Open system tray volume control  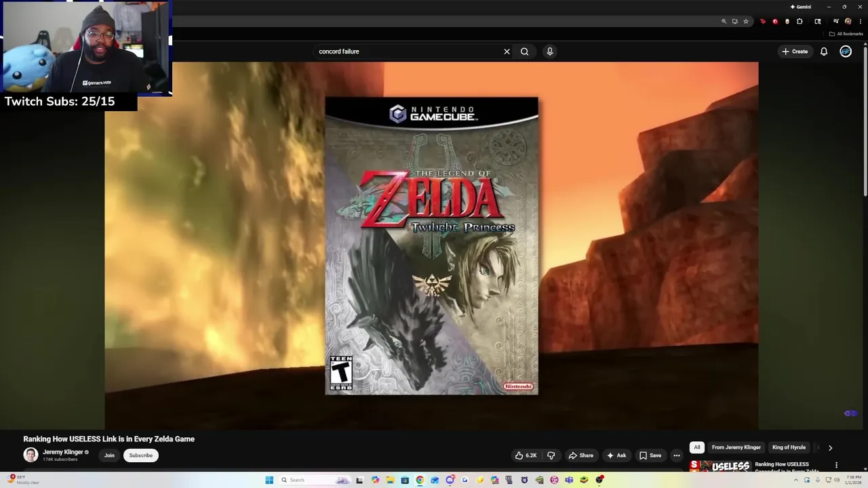coord(837,480)
